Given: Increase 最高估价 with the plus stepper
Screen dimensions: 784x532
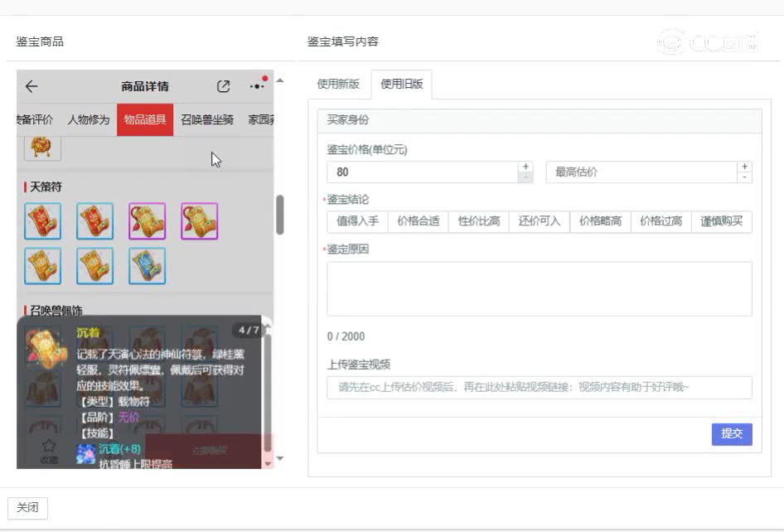Looking at the screenshot, I should point(745,167).
